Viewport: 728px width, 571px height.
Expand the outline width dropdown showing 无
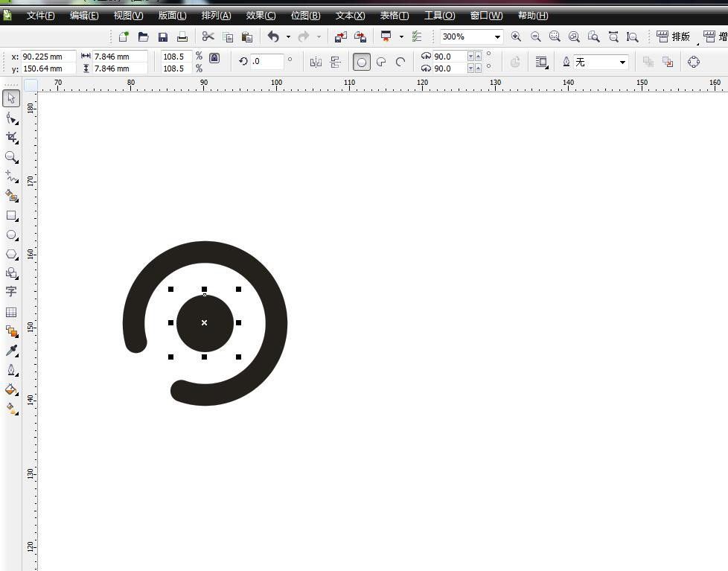[622, 63]
